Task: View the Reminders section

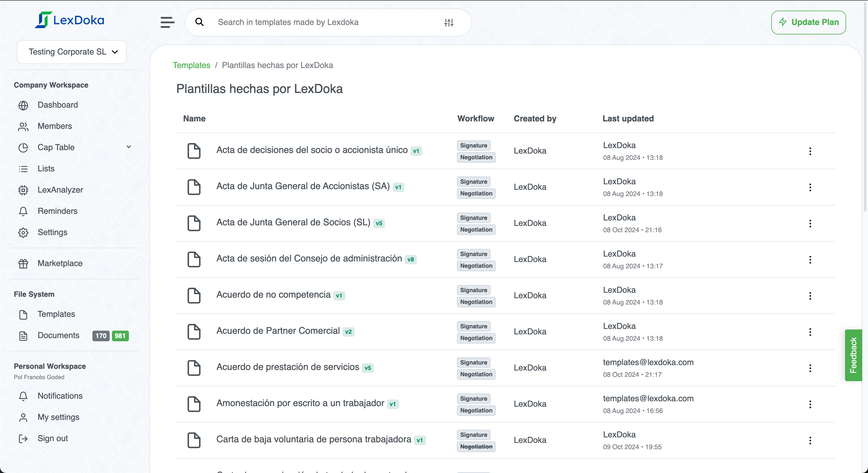Action: [x=58, y=211]
